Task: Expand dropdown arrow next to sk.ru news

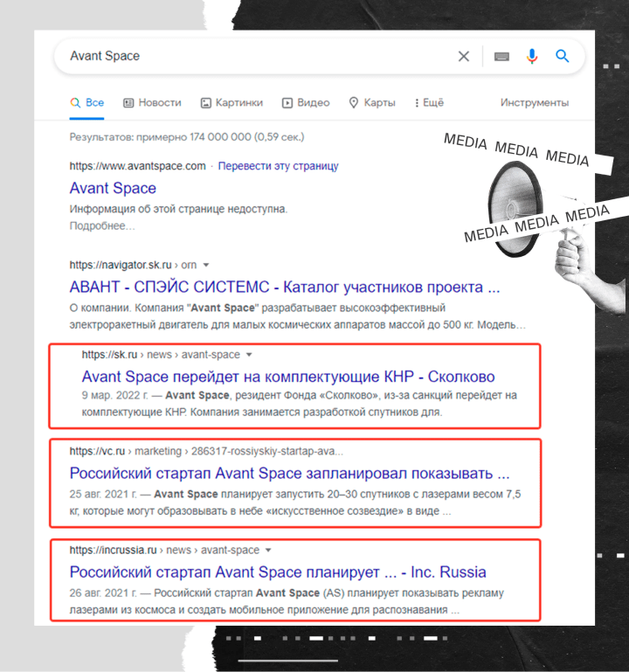Action: 249,355
